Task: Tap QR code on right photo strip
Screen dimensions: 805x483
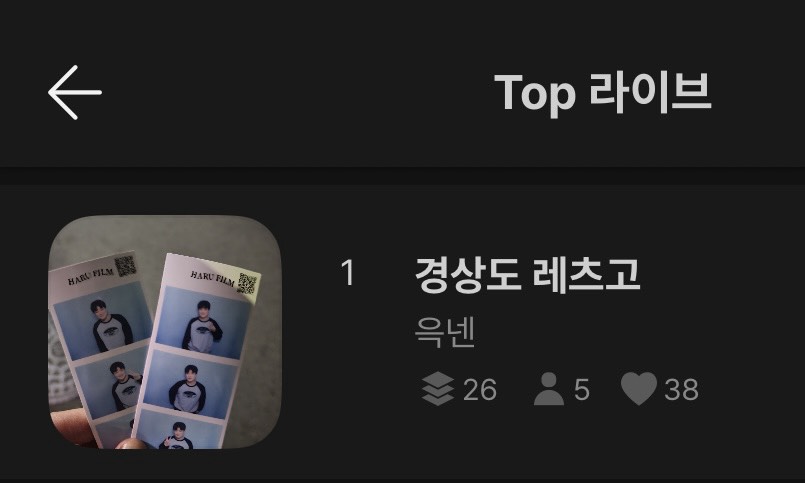Action: tap(247, 284)
